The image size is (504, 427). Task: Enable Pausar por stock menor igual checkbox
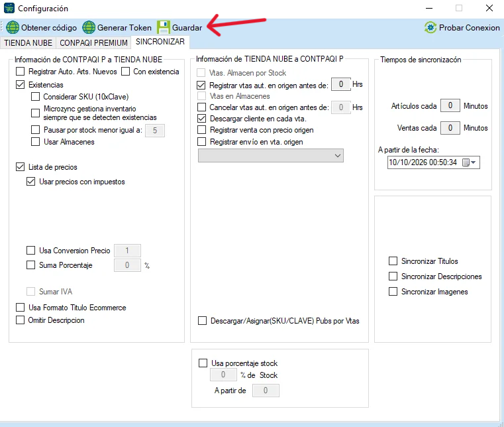[35, 130]
